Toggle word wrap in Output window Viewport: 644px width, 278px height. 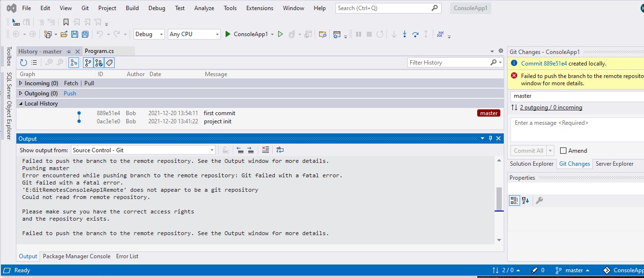pos(280,150)
